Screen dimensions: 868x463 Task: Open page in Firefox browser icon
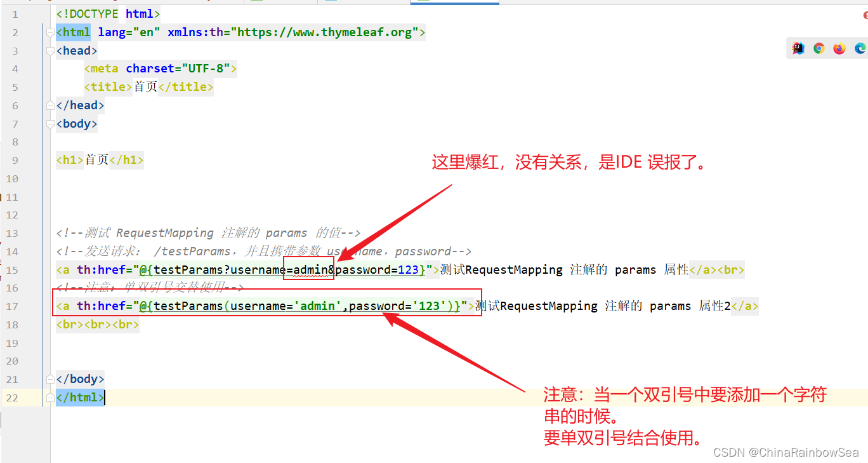[839, 48]
